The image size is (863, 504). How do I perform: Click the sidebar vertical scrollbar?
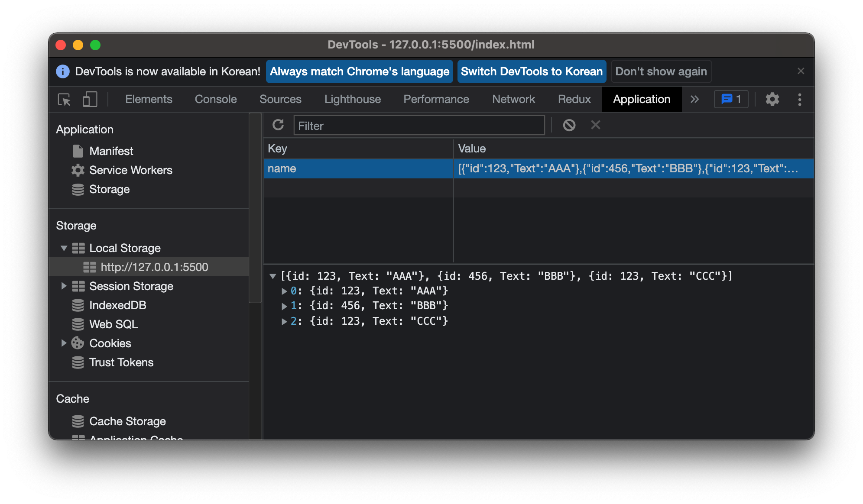click(255, 208)
